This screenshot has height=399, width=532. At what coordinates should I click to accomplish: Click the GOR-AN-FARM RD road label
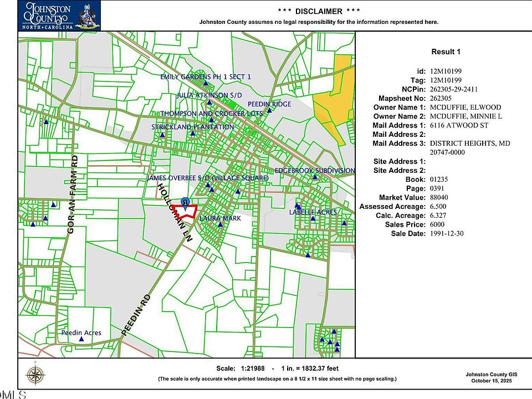pos(73,194)
